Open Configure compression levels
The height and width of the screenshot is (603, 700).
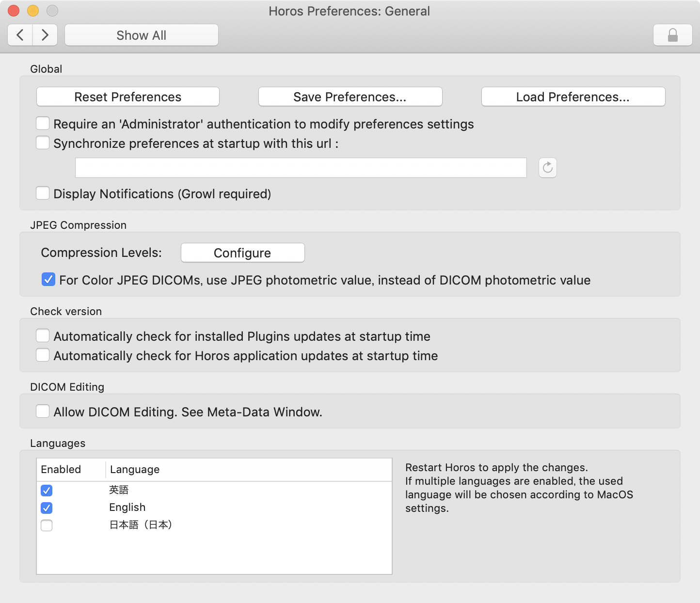point(242,253)
